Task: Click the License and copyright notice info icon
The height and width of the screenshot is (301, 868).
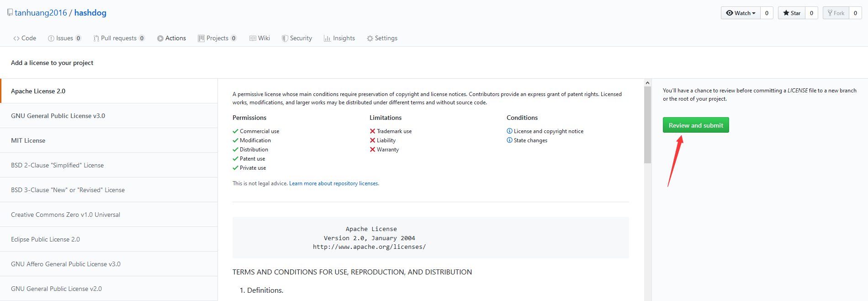Action: pyautogui.click(x=509, y=131)
